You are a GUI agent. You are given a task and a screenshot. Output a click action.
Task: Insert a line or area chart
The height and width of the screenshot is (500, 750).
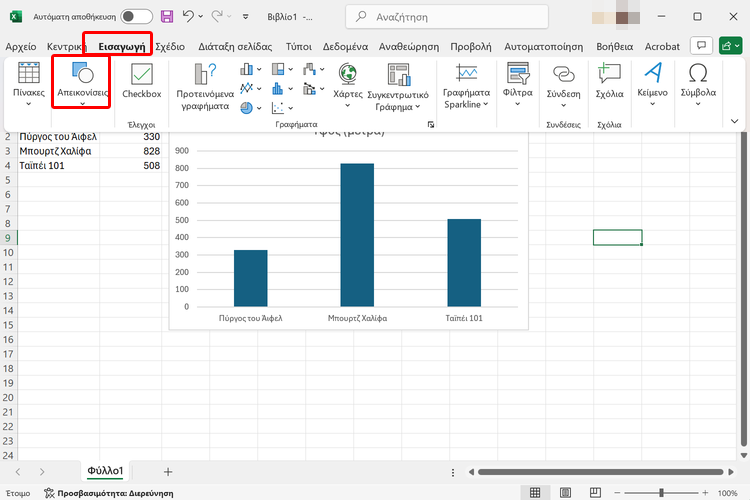click(x=246, y=89)
